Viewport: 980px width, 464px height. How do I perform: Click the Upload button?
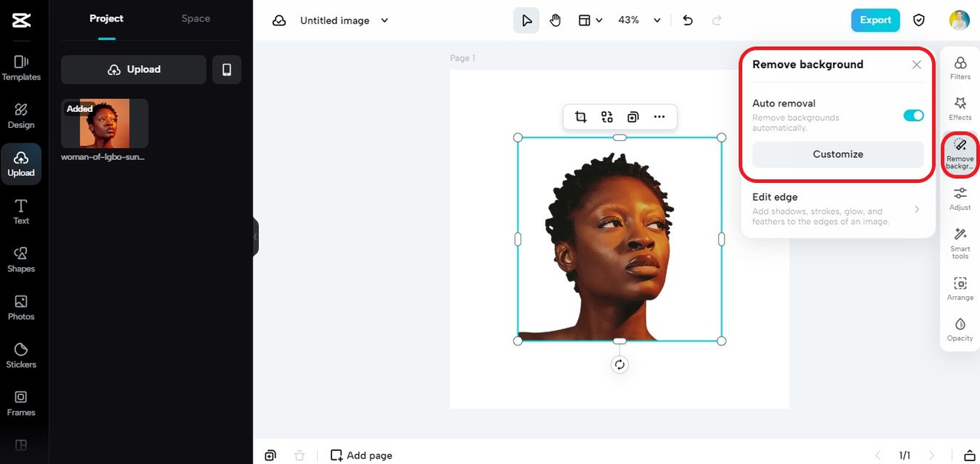coord(134,70)
